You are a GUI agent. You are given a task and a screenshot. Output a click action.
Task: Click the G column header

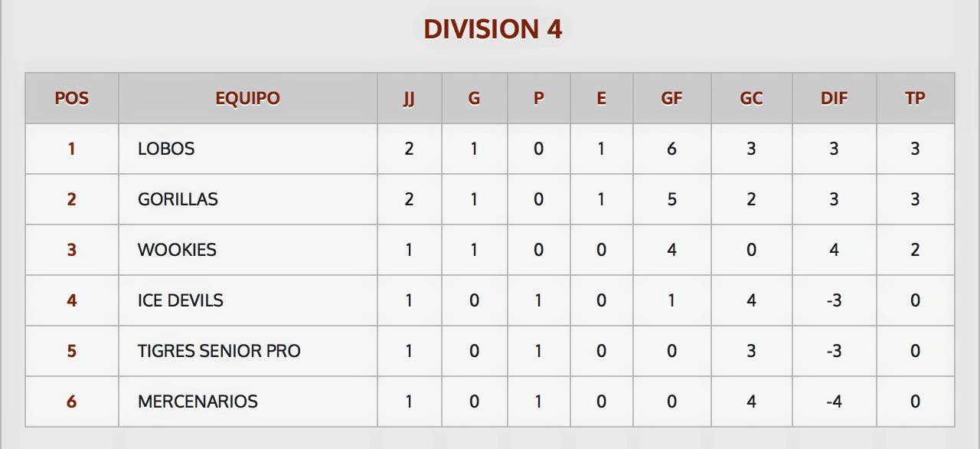474,98
